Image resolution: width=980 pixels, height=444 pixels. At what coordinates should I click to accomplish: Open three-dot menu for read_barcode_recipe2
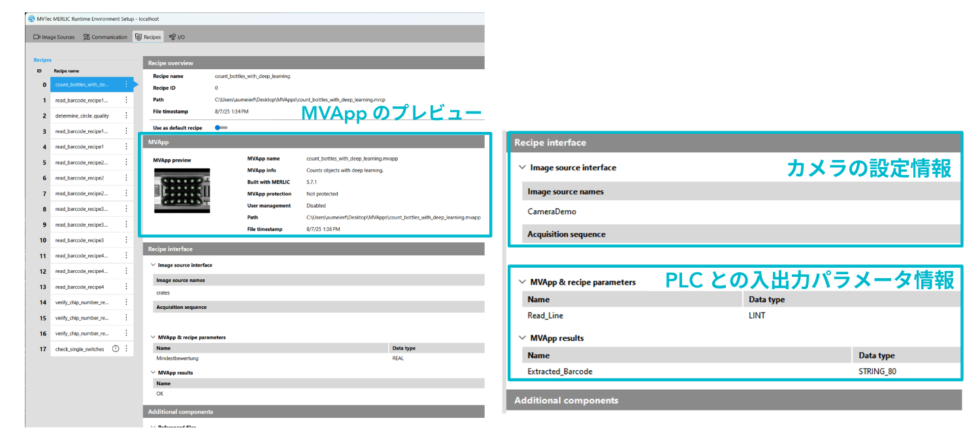(x=126, y=178)
